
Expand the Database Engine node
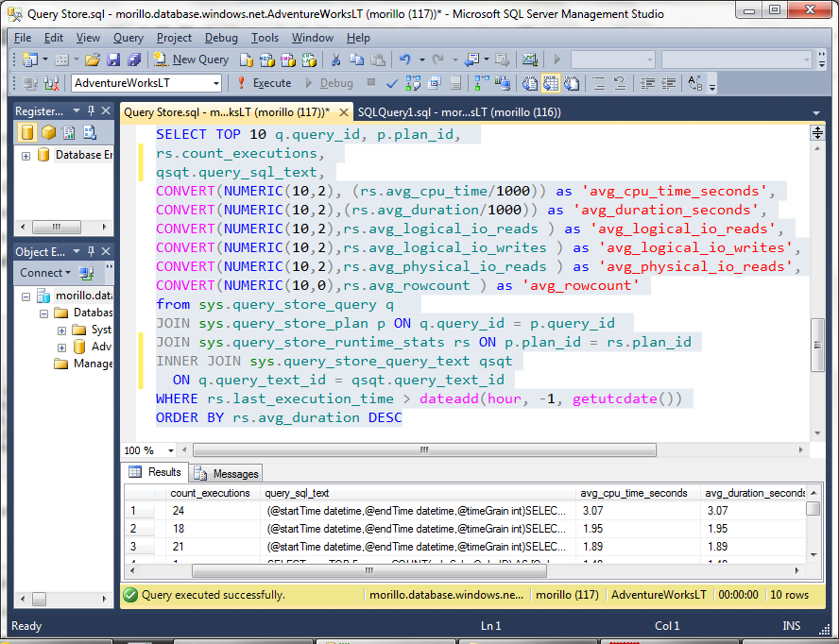click(26, 156)
